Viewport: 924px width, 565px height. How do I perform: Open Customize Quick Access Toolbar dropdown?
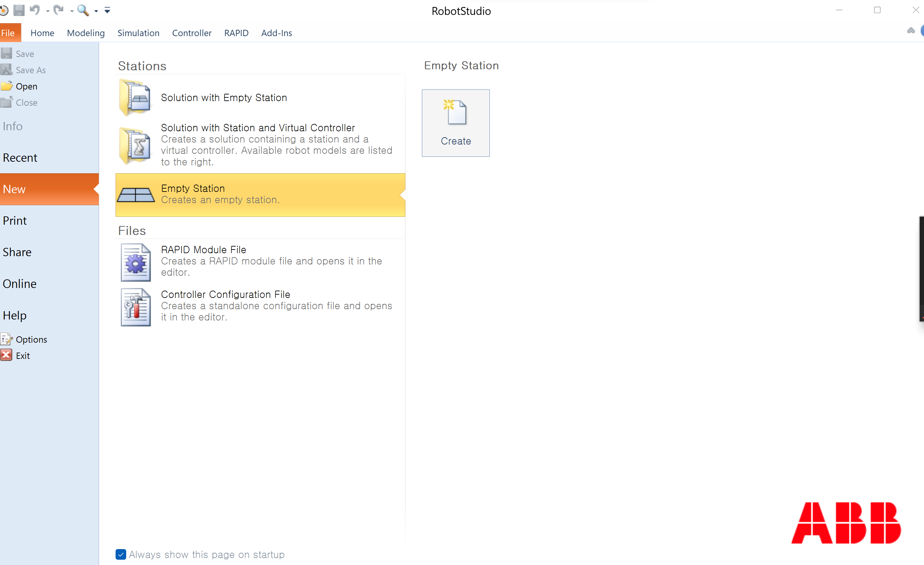coord(107,11)
